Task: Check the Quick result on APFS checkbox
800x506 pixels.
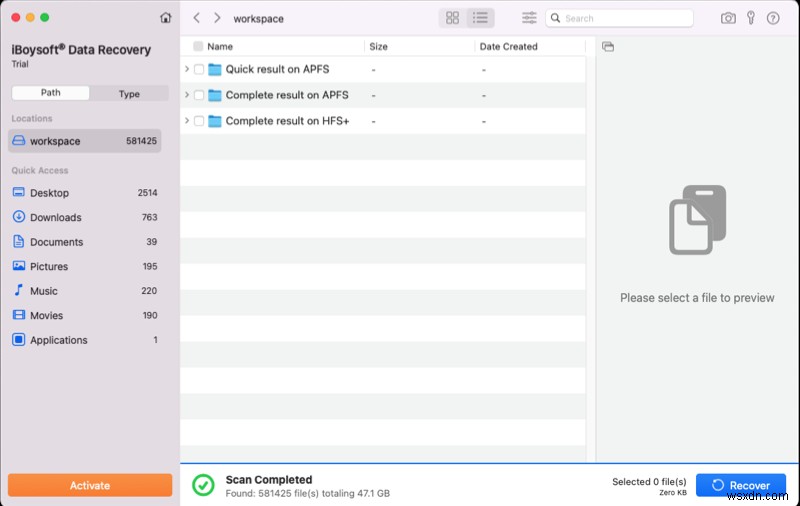Action: click(199, 70)
